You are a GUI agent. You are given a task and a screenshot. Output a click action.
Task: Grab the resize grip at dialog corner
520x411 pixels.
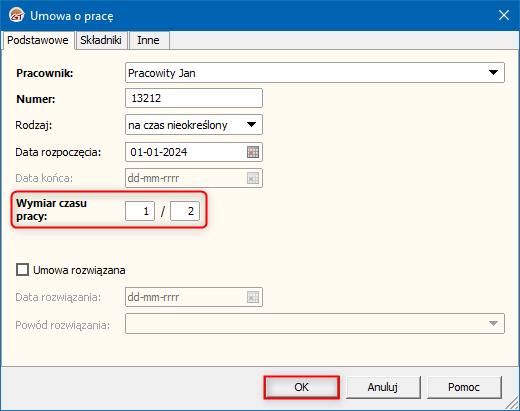click(x=512, y=404)
